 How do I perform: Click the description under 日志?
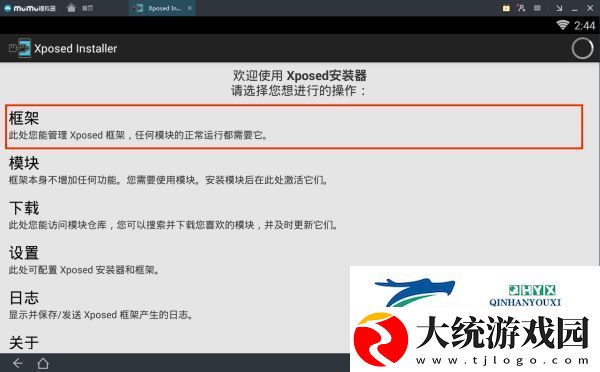pyautogui.click(x=101, y=315)
